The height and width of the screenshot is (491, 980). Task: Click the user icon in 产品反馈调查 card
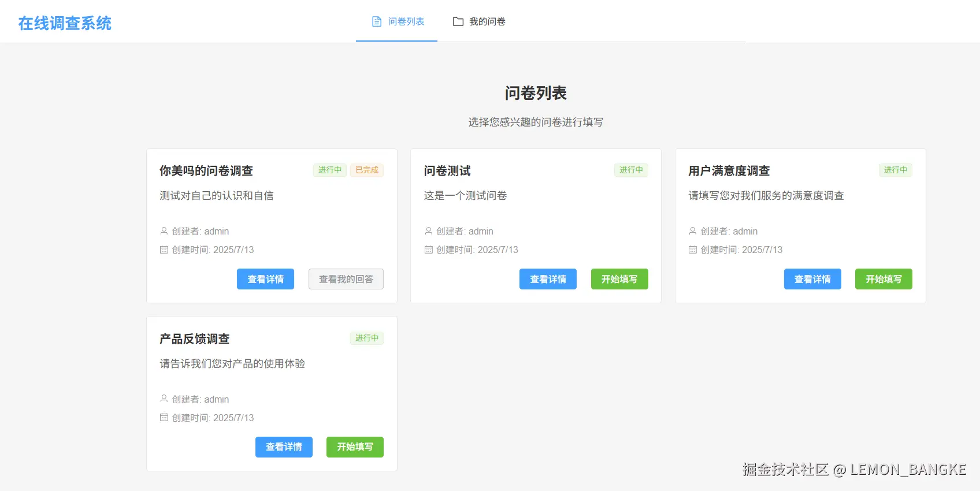tap(164, 399)
